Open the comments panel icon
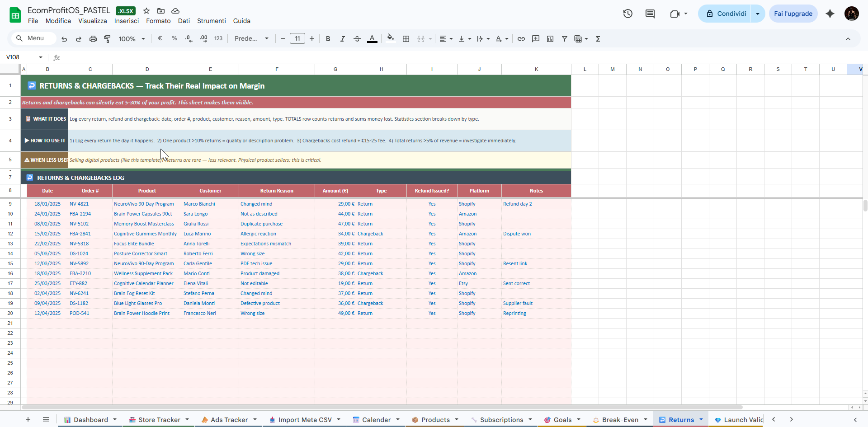This screenshot has height=427, width=868. coord(650,14)
